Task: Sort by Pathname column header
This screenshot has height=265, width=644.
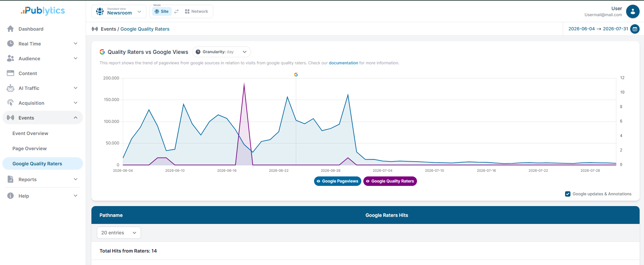Action: click(111, 215)
